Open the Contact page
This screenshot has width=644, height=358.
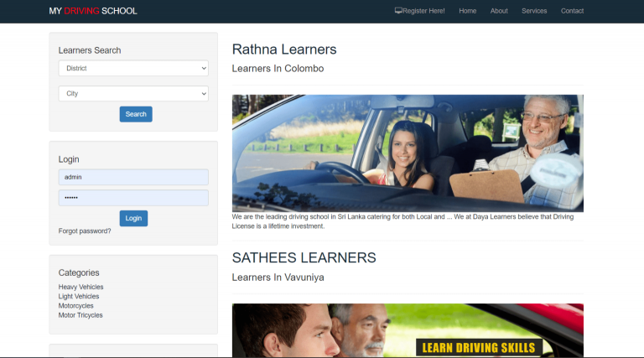[572, 11]
